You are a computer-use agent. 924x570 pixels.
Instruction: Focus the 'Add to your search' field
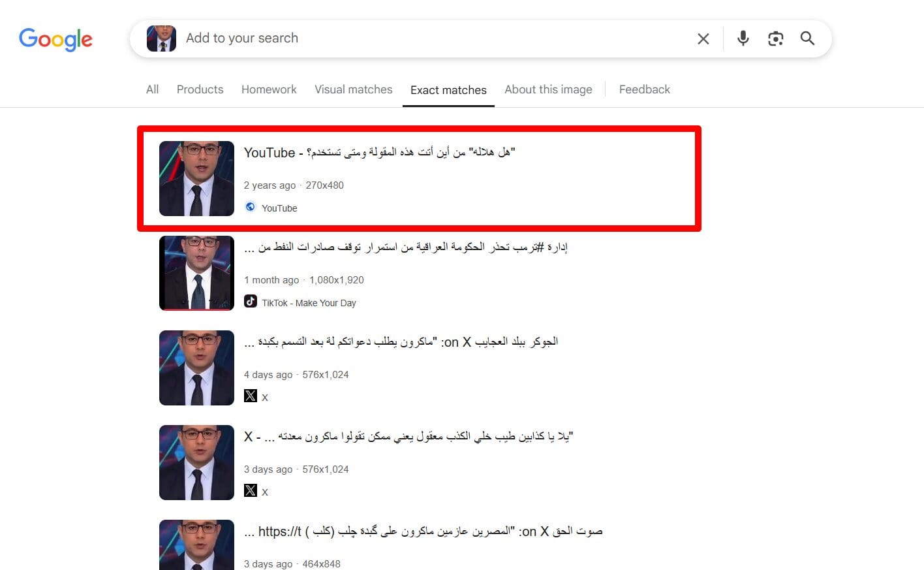click(x=431, y=38)
